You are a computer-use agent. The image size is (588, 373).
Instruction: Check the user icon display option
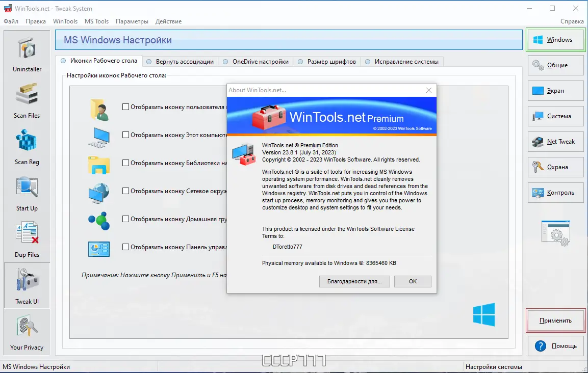pos(124,107)
